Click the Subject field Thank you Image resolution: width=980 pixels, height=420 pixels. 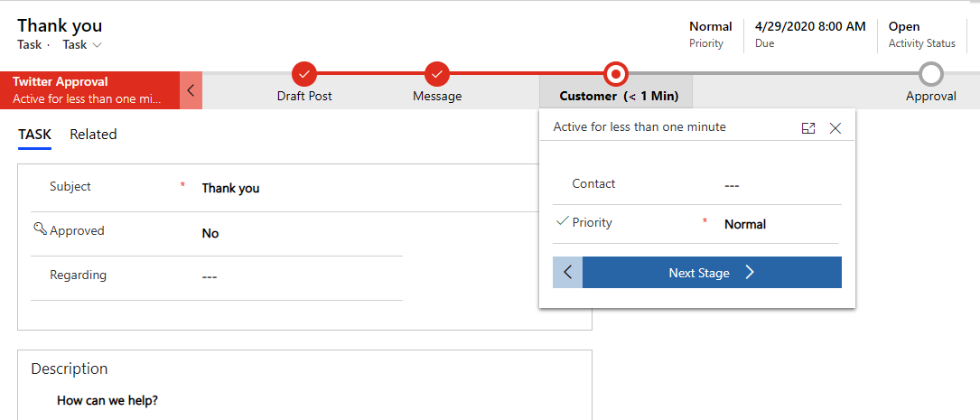pos(230,188)
